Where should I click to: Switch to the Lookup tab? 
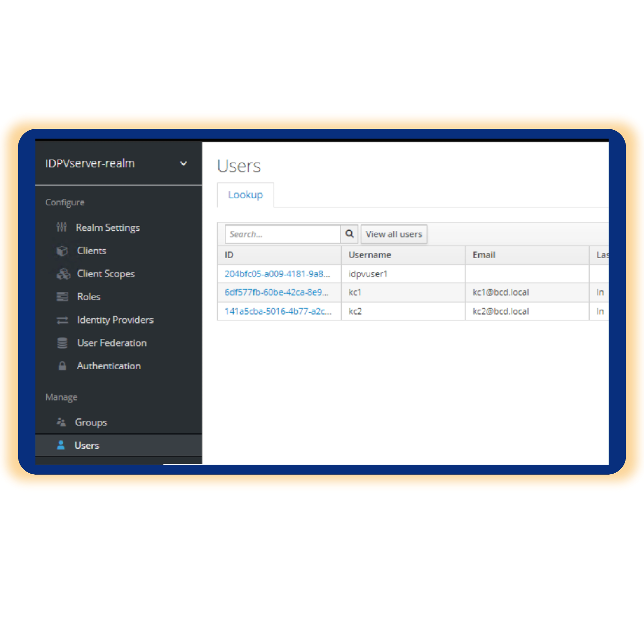tap(245, 195)
